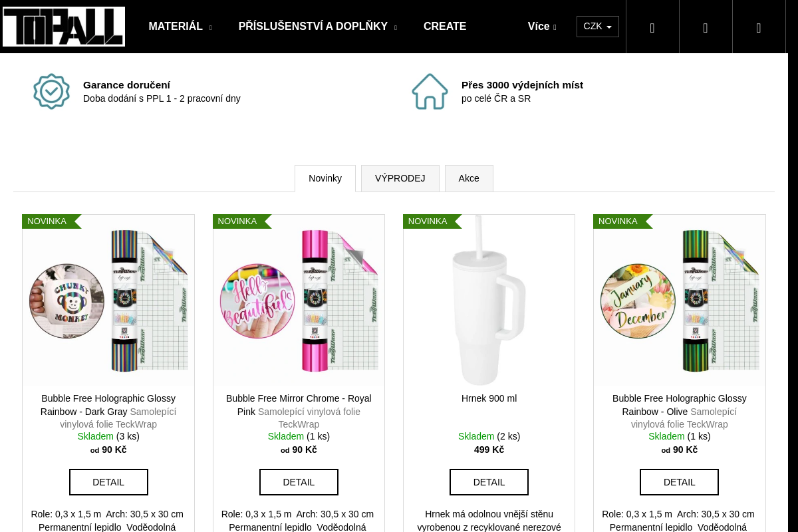Expand the Více menu
Image resolution: width=798 pixels, height=532 pixels.
coord(541,27)
